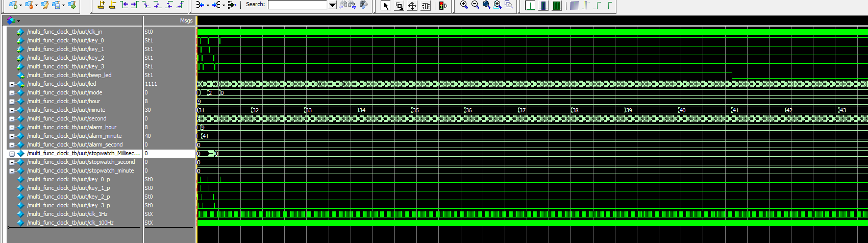Click the Zoom In magnifier icon

(x=464, y=5)
